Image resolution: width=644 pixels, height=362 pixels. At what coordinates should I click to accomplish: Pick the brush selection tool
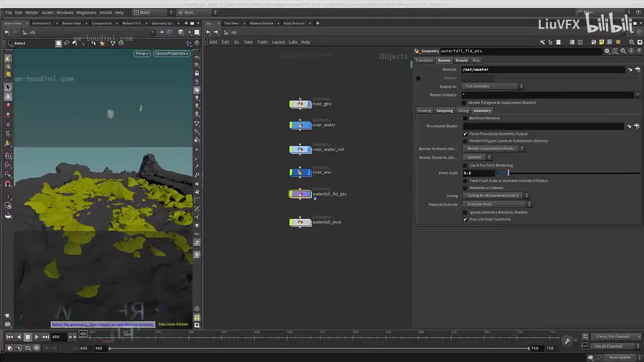[75, 43]
